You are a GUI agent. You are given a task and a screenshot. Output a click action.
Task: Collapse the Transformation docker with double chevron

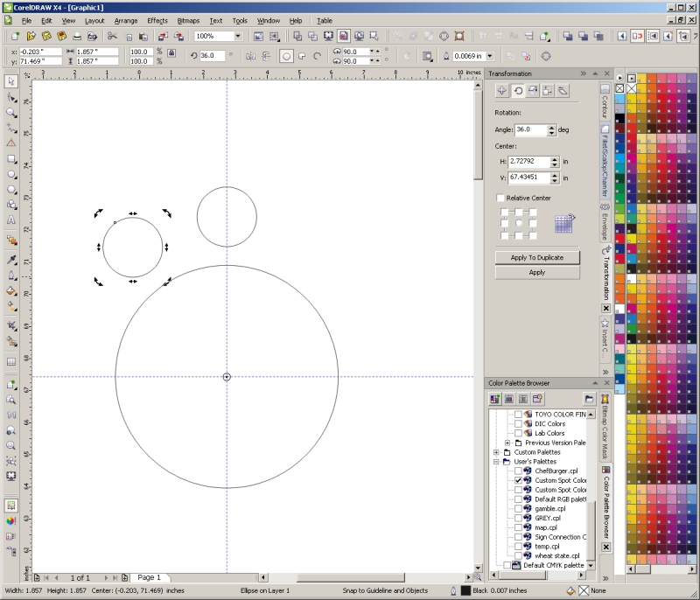pyautogui.click(x=583, y=73)
